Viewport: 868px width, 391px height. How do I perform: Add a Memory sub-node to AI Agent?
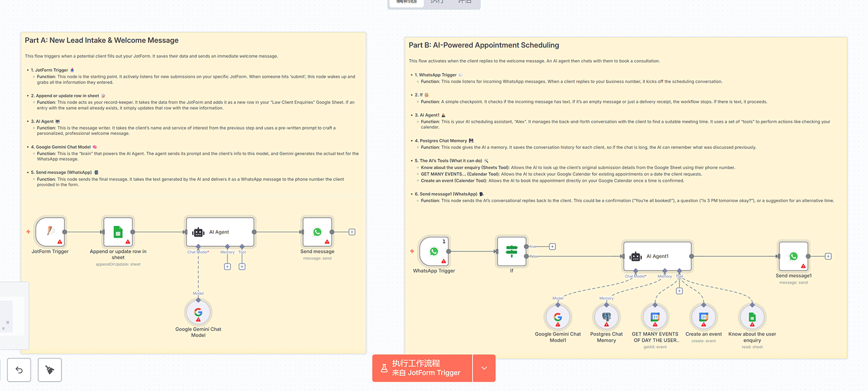[x=227, y=267]
